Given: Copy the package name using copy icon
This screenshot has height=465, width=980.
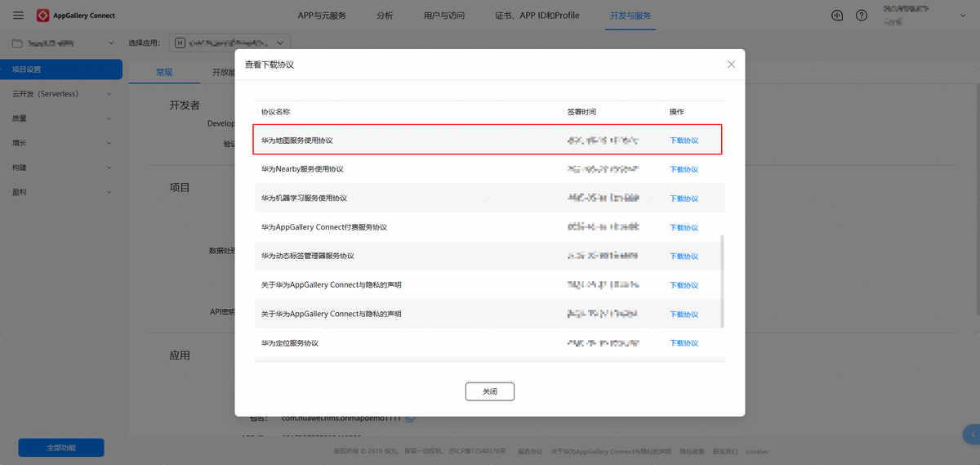Looking at the screenshot, I should pyautogui.click(x=411, y=418).
